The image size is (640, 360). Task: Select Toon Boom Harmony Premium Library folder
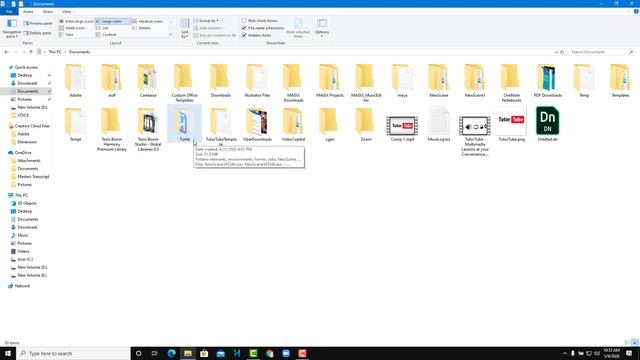pyautogui.click(x=111, y=130)
